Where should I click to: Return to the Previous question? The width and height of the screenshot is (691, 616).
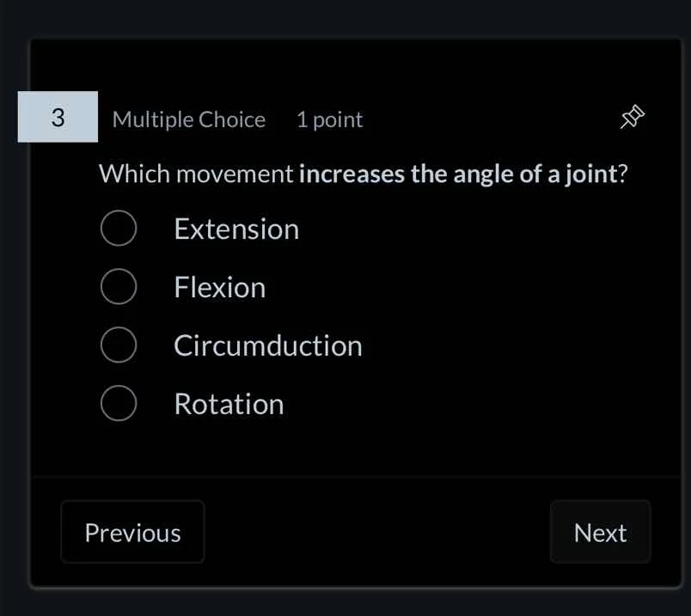click(132, 533)
